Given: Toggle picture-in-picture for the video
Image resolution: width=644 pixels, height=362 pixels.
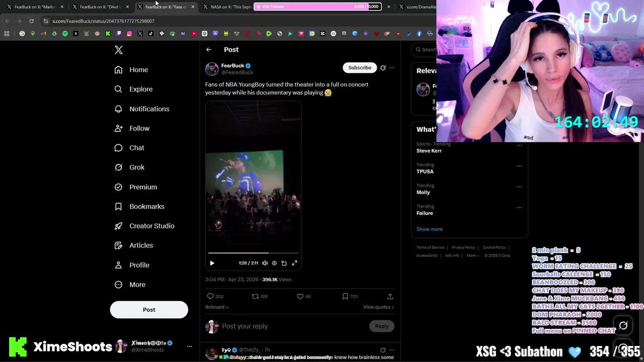Looking at the screenshot, I should pyautogui.click(x=284, y=263).
